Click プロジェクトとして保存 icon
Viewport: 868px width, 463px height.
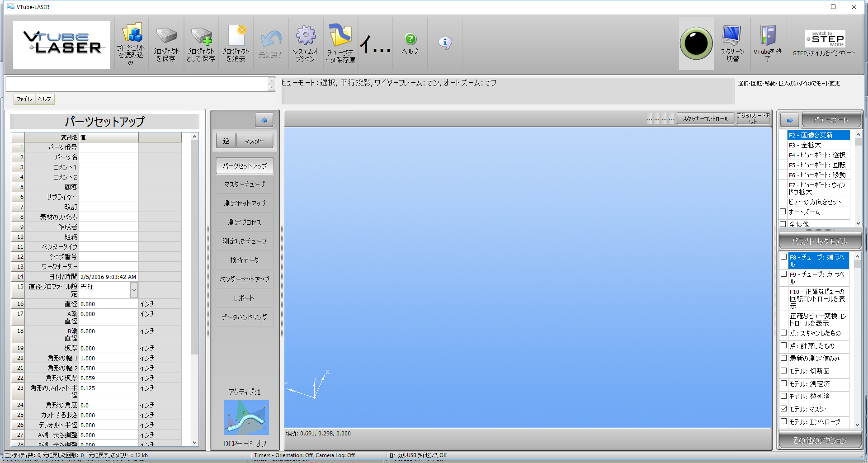point(201,35)
